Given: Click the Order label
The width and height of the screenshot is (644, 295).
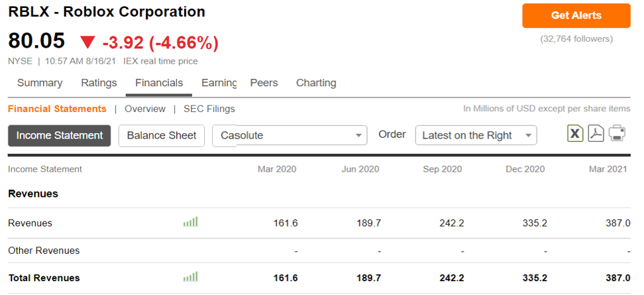Looking at the screenshot, I should coord(392,135).
